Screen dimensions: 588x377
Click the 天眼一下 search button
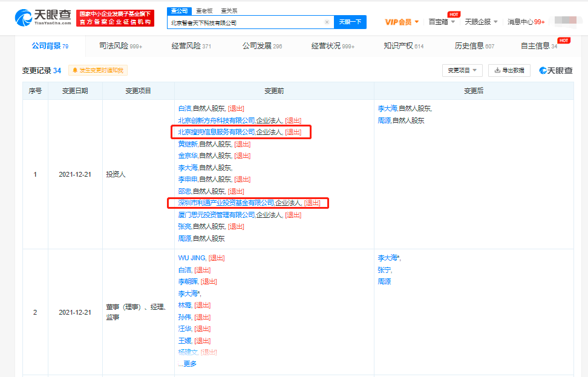(x=350, y=22)
